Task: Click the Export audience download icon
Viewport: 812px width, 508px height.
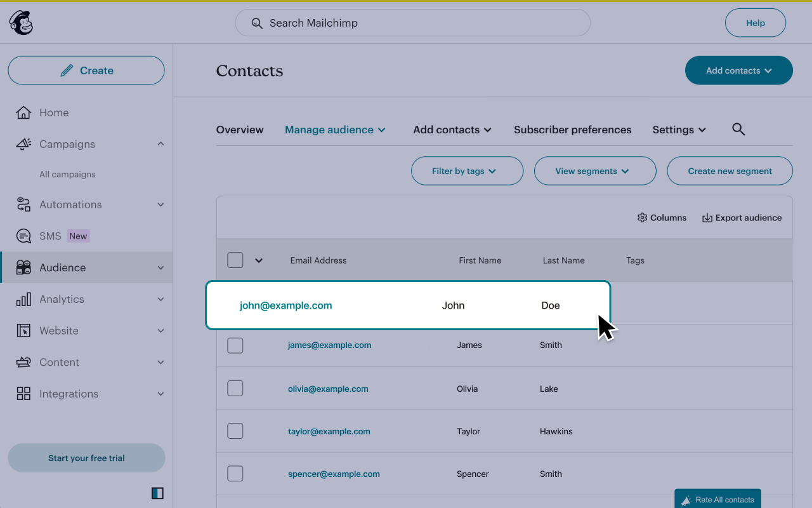Action: [707, 218]
